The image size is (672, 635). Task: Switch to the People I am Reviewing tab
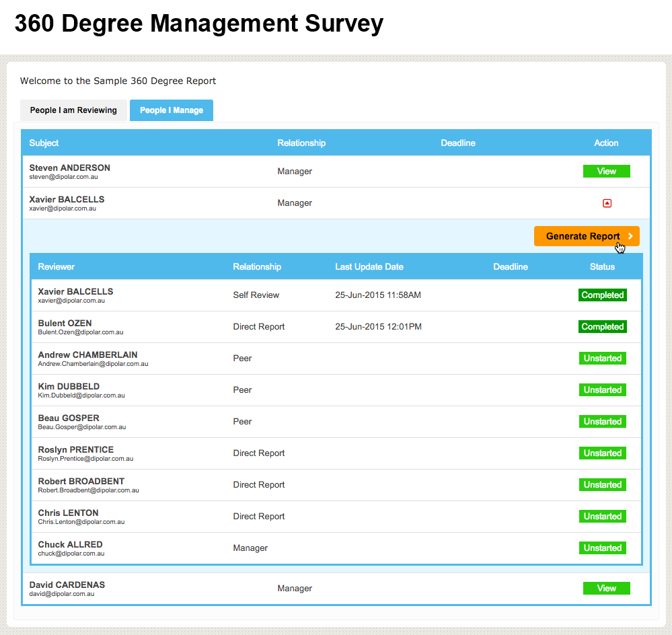point(73,110)
